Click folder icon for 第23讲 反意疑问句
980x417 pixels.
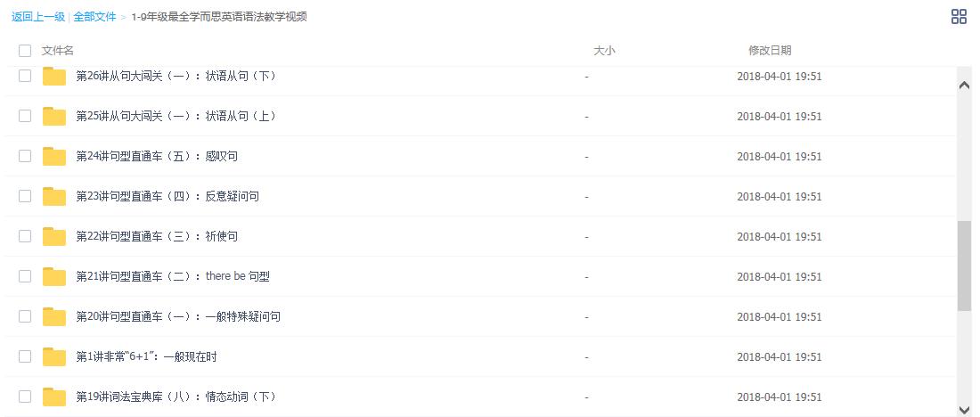coord(54,196)
